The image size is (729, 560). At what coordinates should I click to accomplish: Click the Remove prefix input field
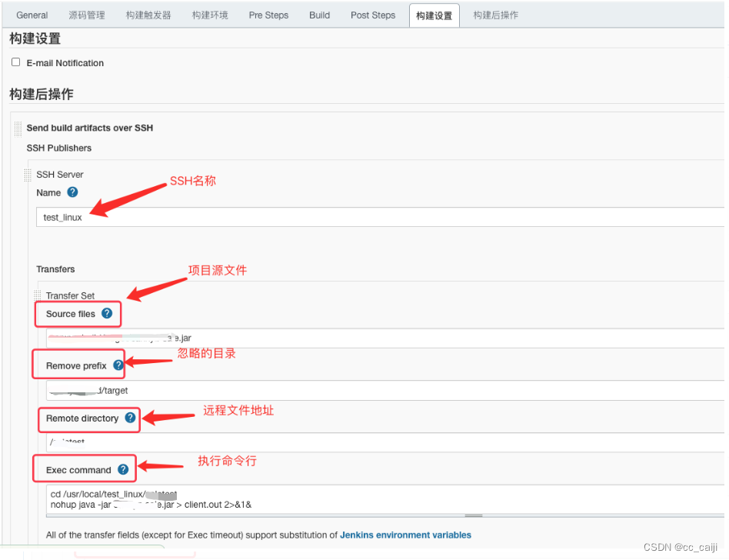coord(385,390)
